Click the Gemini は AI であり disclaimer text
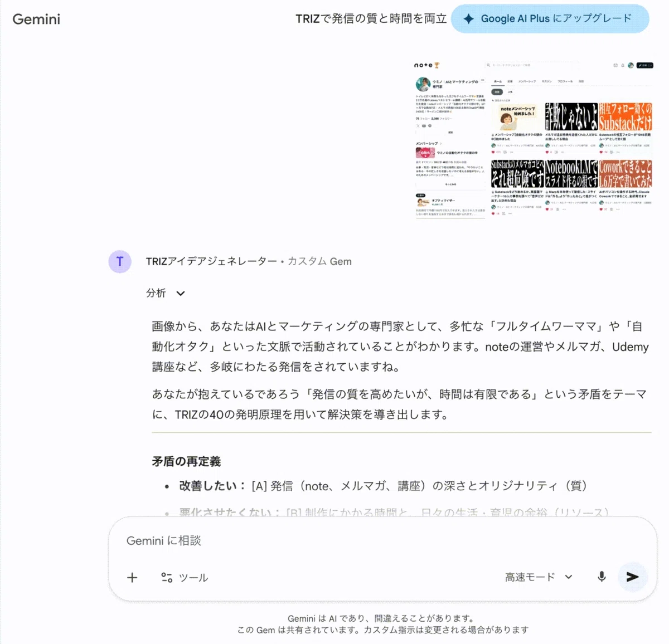669x644 pixels. 382,618
